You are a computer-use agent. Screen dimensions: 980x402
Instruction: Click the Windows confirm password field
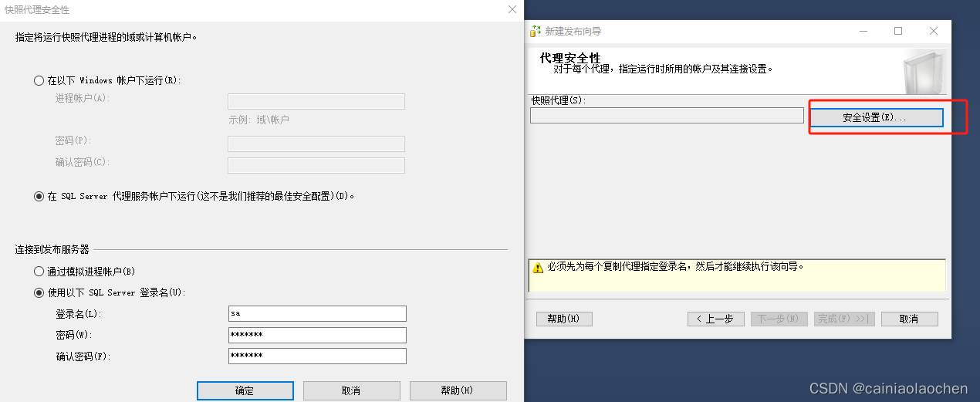click(316, 165)
